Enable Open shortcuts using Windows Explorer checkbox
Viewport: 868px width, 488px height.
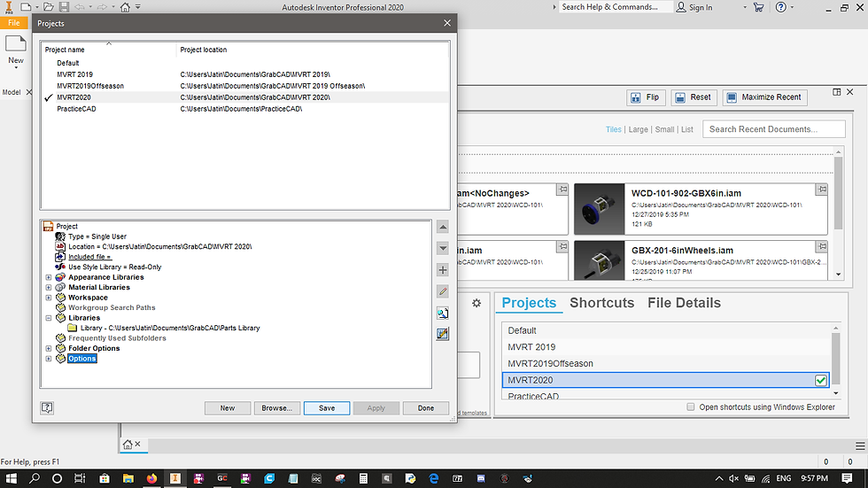pyautogui.click(x=690, y=407)
